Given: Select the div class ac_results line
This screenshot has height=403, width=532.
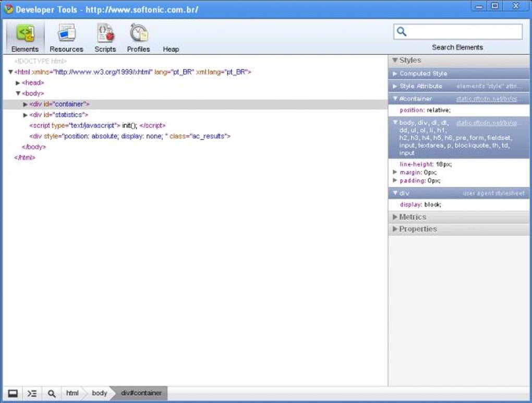Looking at the screenshot, I should click(130, 136).
